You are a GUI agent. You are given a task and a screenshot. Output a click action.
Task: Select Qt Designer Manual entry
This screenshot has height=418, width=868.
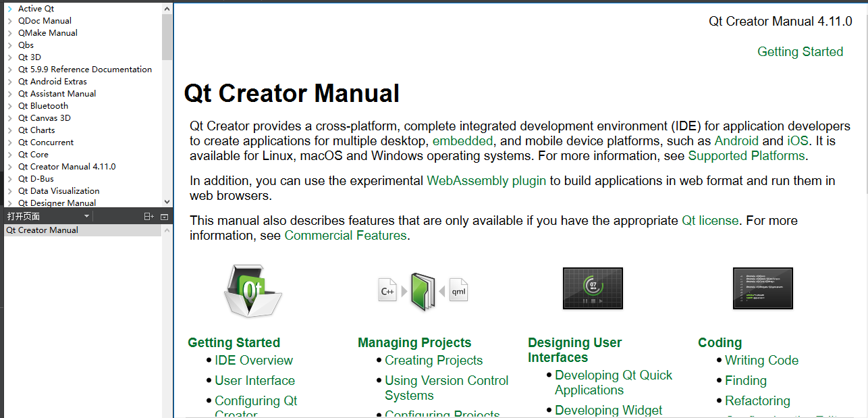coord(57,203)
